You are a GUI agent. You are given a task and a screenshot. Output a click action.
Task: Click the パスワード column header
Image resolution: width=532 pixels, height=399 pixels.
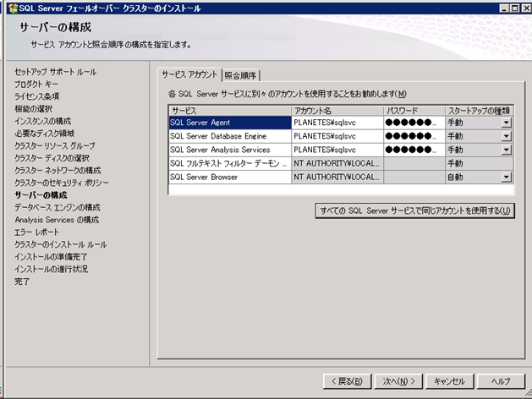tap(414, 111)
